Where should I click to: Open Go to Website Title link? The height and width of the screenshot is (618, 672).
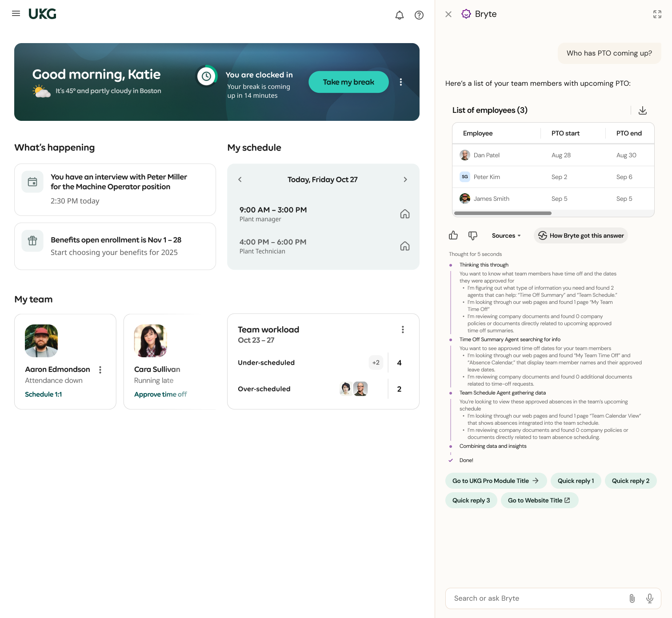(540, 500)
